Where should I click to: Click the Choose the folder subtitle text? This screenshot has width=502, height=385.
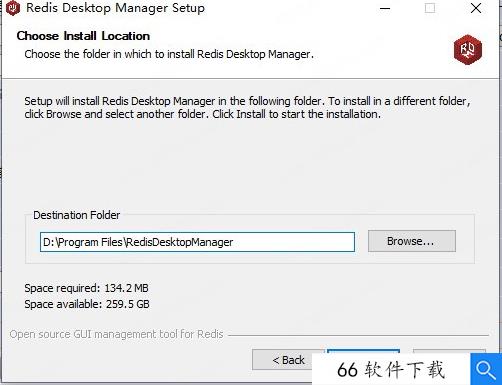pyautogui.click(x=169, y=54)
